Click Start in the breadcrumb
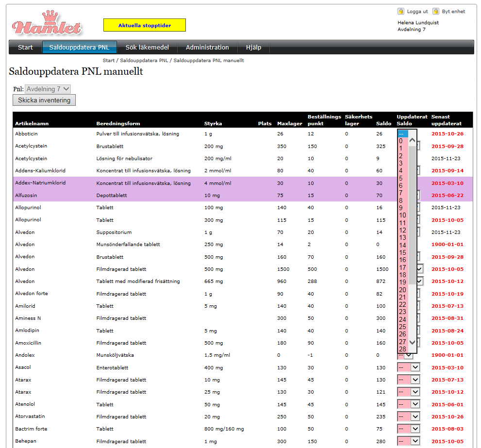 109,61
